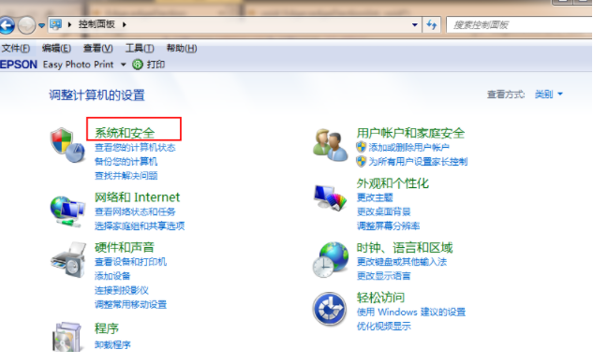Open 用户帐户和家庭安全 category
Screen dimensions: 593x364
click(410, 133)
